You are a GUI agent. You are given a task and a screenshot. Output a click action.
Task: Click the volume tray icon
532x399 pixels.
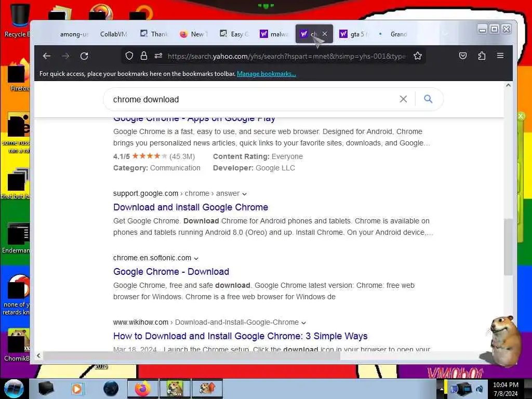click(x=479, y=389)
